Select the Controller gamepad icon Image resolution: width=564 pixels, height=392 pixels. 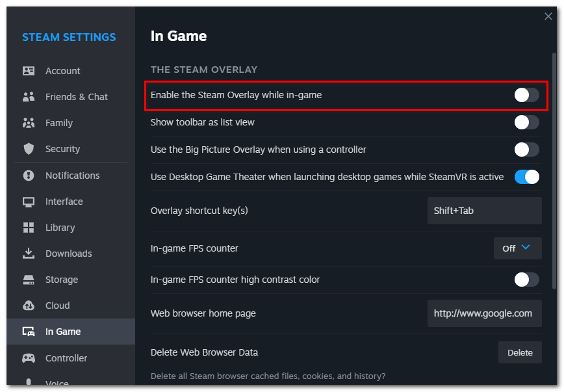coord(29,358)
